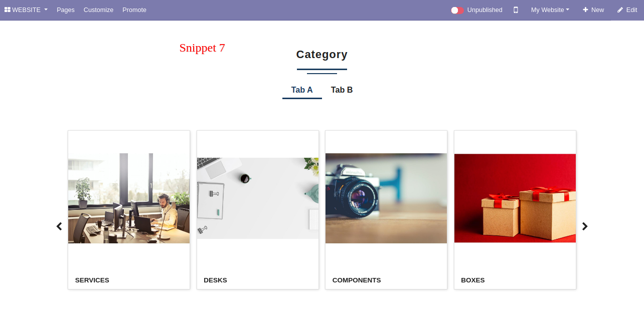Click the pencil Edit icon
644x321 pixels.
pos(620,10)
